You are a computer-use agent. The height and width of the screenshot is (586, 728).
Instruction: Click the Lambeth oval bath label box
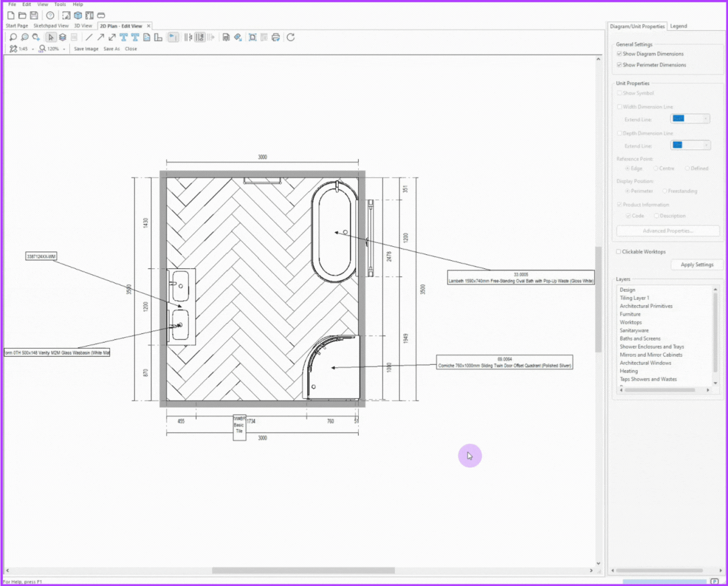521,278
